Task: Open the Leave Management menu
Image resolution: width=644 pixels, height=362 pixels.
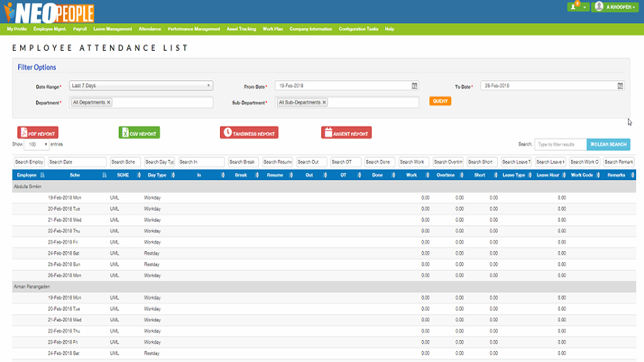Action: 113,29
